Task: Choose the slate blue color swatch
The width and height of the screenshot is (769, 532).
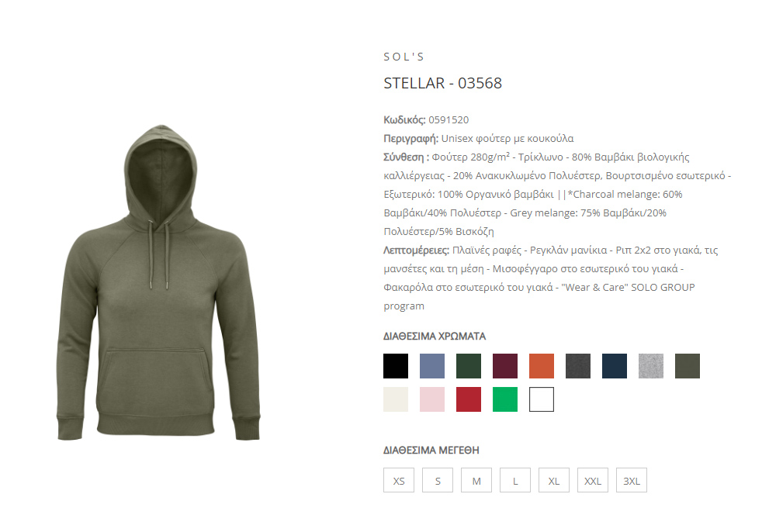Action: coord(432,366)
